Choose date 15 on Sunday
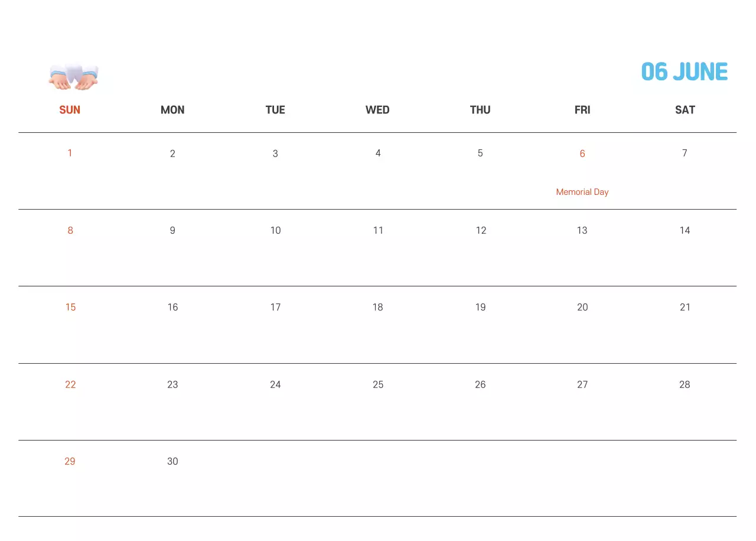This screenshot has height=541, width=756. click(x=70, y=307)
